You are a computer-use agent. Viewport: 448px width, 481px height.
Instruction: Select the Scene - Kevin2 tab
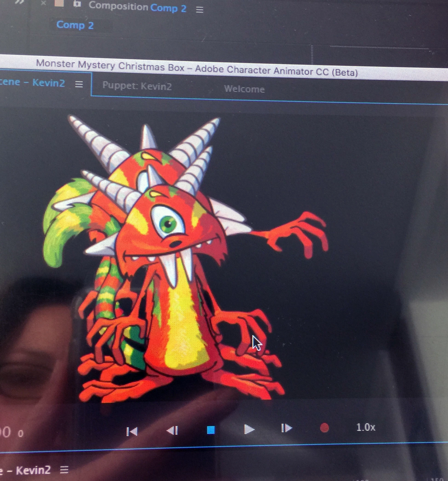click(33, 83)
